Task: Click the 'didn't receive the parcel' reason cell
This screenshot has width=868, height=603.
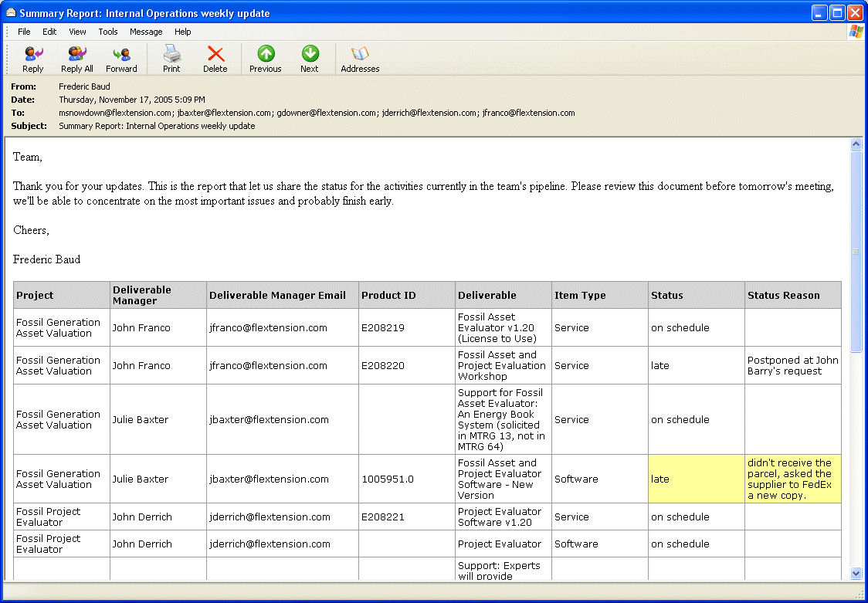Action: (793, 479)
